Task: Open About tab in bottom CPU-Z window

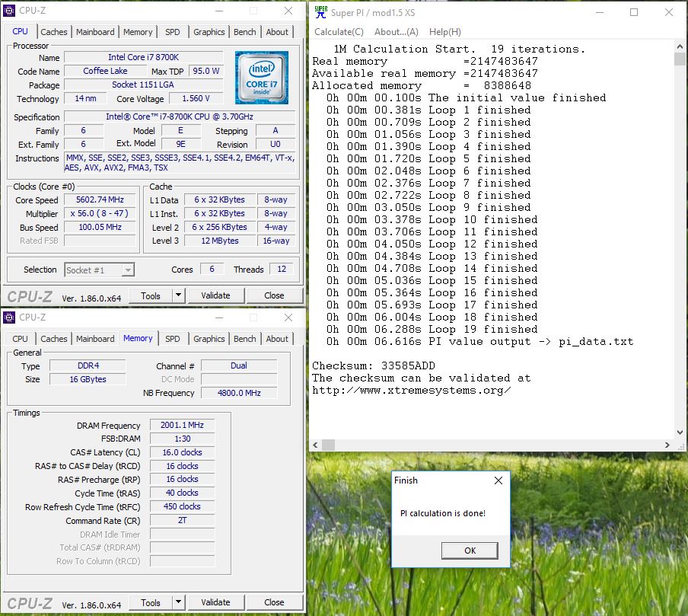Action: 277,339
